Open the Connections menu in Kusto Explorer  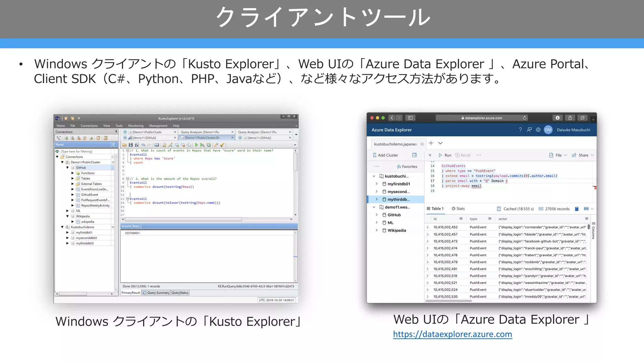pyautogui.click(x=89, y=126)
